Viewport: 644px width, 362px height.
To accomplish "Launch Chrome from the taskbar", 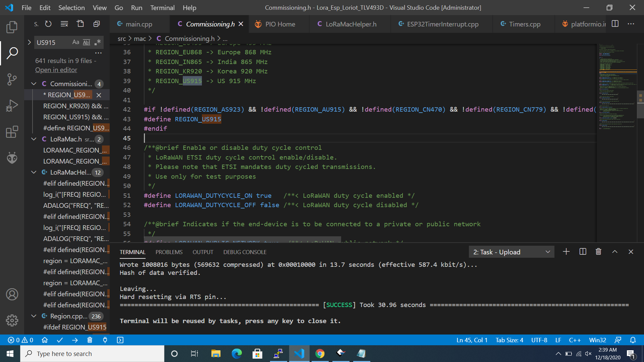I will click(x=320, y=353).
